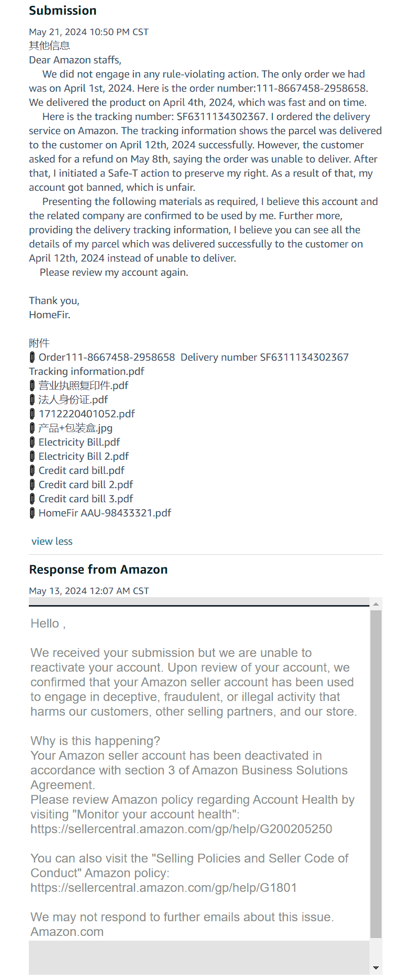Screen dimensions: 393x980
Task: Open Tracking information.pdf attachment
Action: point(86,372)
